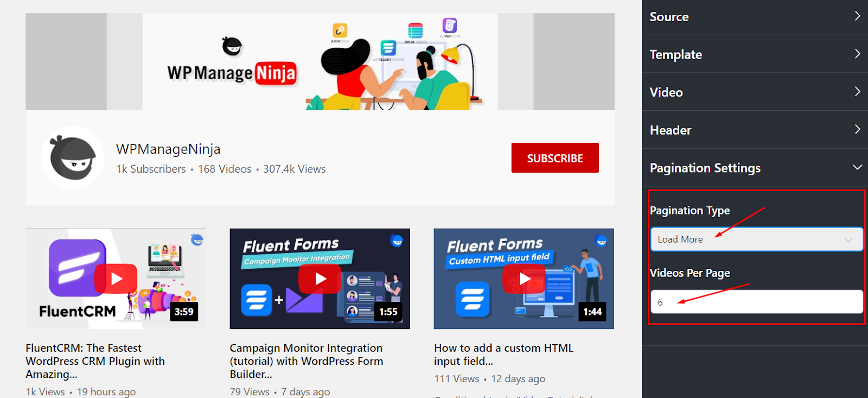Expand the Header section chevron
This screenshot has height=398, width=868.
click(857, 129)
